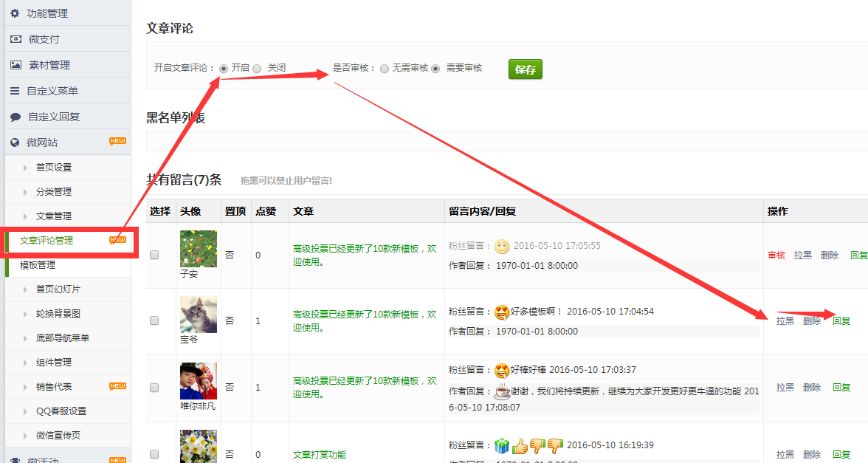Screen dimensions: 868x463
Task: Click 删除 in 子安's row
Action: click(x=830, y=255)
